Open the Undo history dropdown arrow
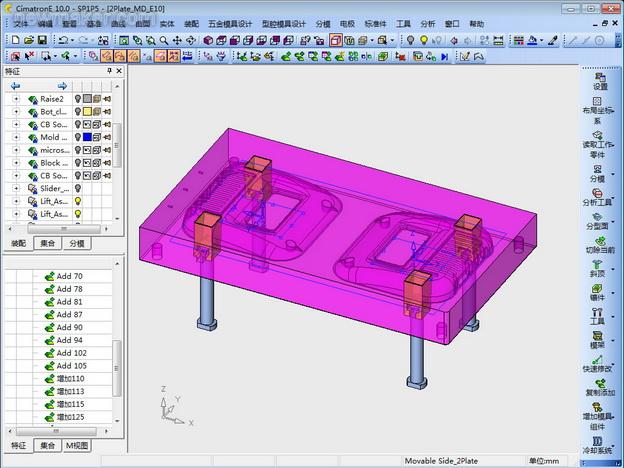This screenshot has width=624, height=468. tap(72, 40)
